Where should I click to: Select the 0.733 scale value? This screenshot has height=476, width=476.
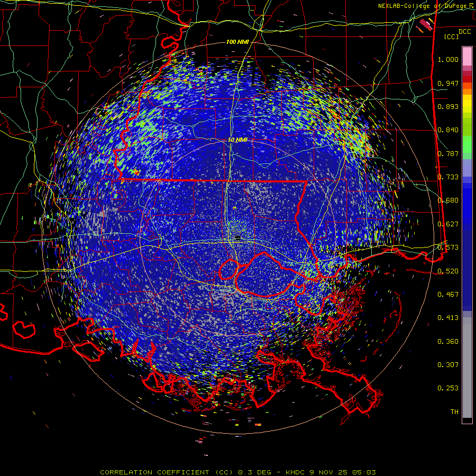448,177
